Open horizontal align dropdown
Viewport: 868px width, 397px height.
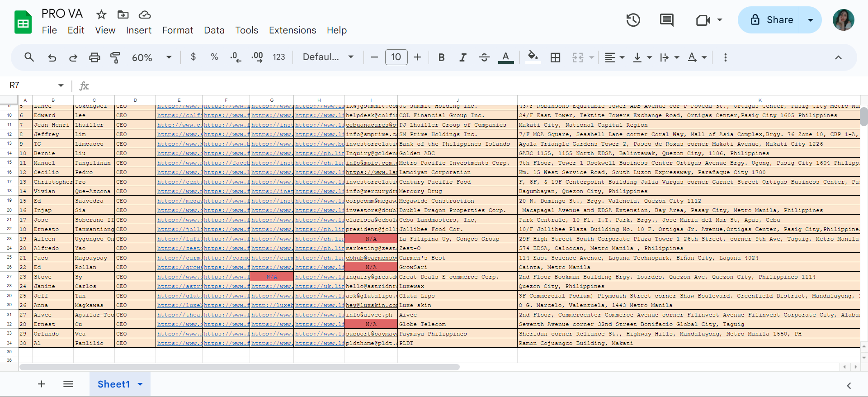[x=615, y=57]
